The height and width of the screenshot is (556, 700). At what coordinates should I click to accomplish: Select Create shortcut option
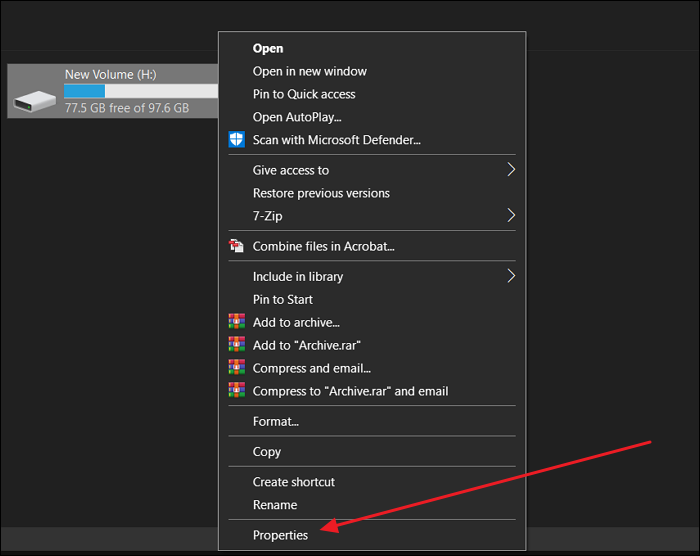pos(293,482)
